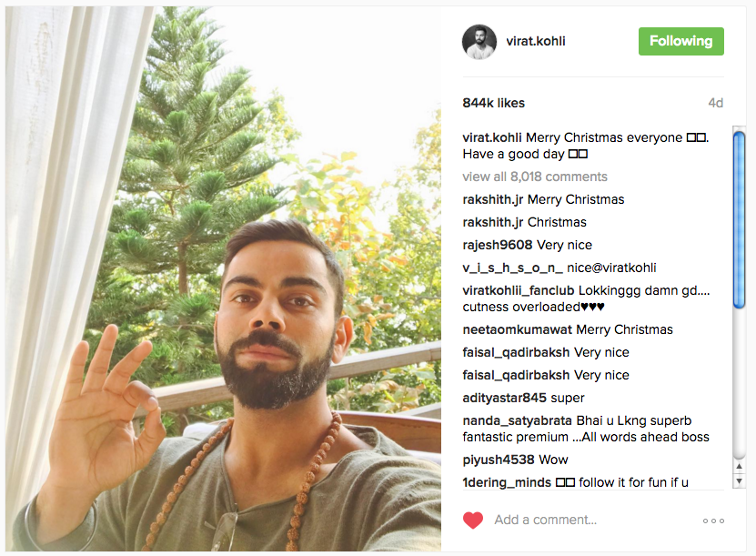Click the red heart like icon
This screenshot has height=556, width=756.
pos(472,521)
